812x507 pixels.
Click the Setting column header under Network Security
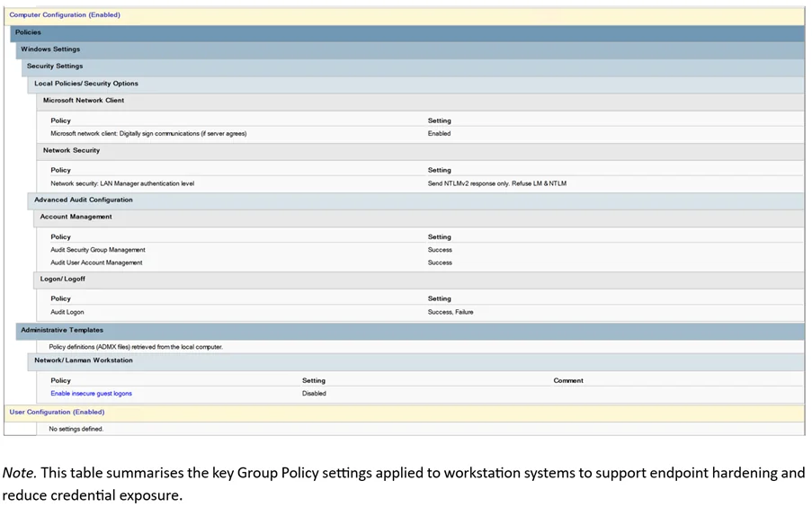(439, 171)
